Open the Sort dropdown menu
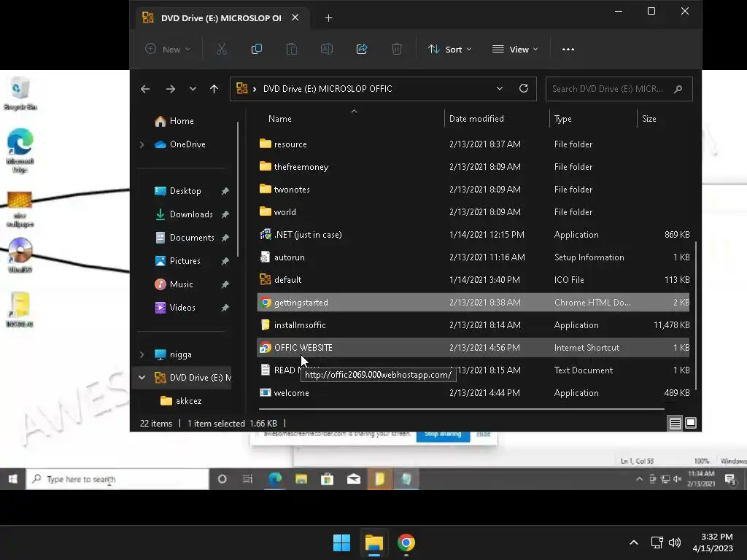The image size is (747, 560). [x=449, y=49]
